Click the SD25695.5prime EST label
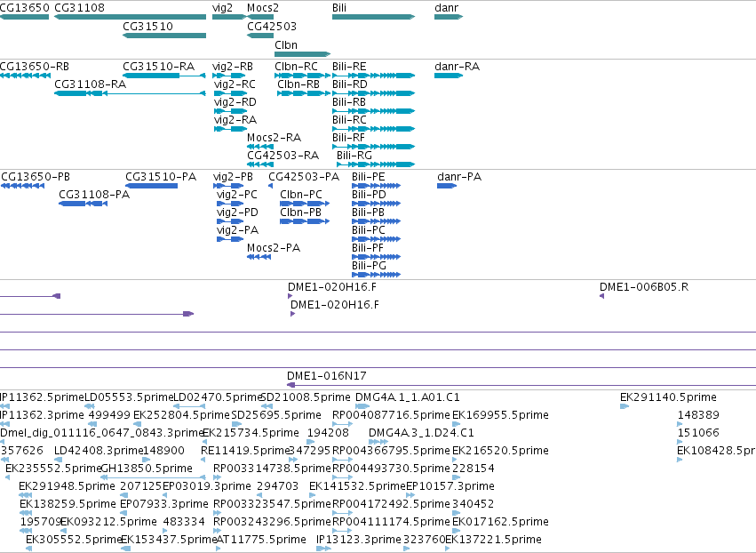Screen dimensions: 756x553 point(275,415)
